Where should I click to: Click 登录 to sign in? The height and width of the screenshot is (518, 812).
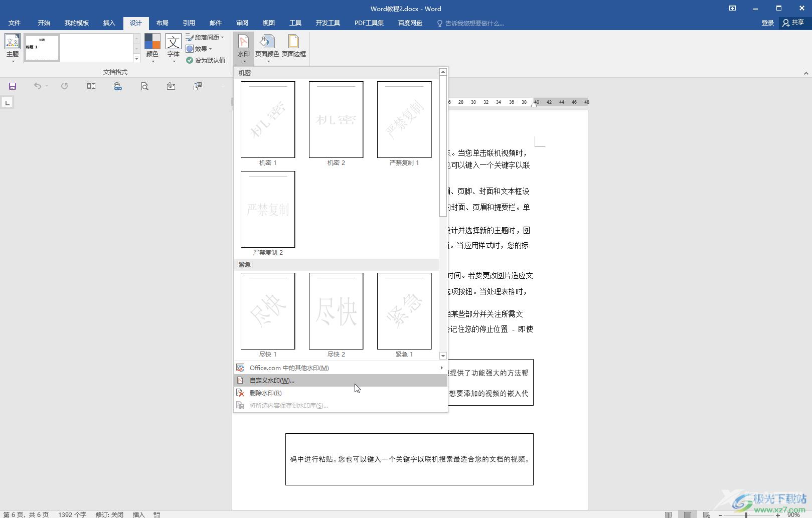pos(767,23)
